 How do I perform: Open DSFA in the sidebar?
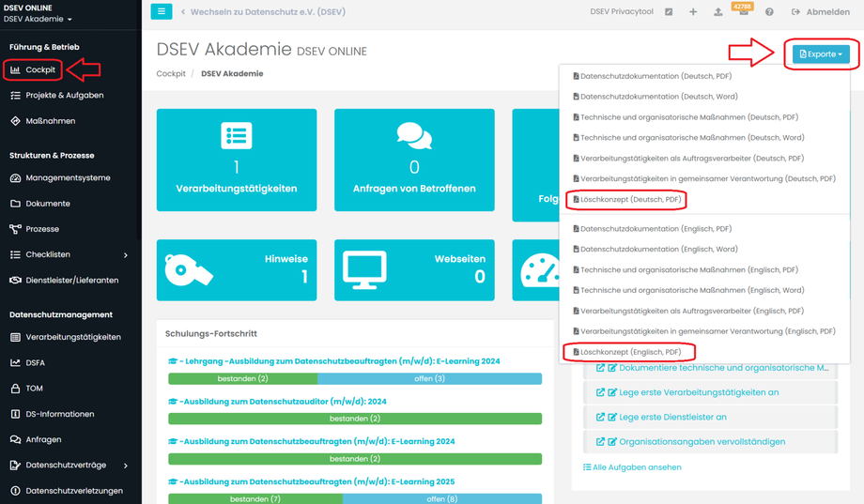click(27, 362)
